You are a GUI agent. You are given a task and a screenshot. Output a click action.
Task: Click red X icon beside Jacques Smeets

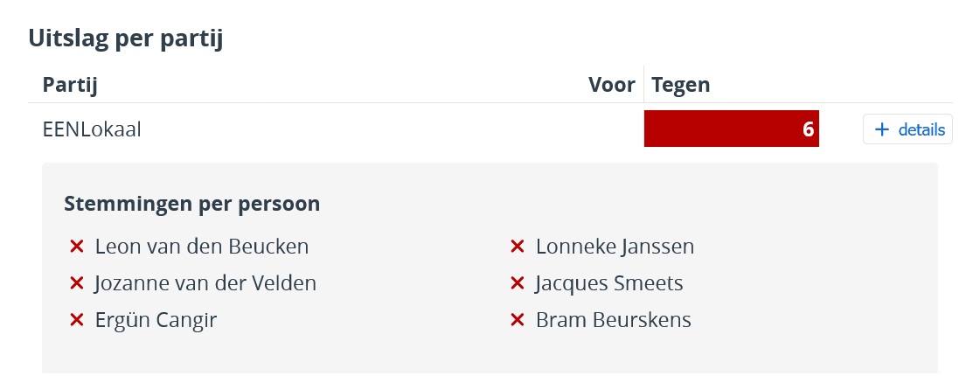point(517,284)
